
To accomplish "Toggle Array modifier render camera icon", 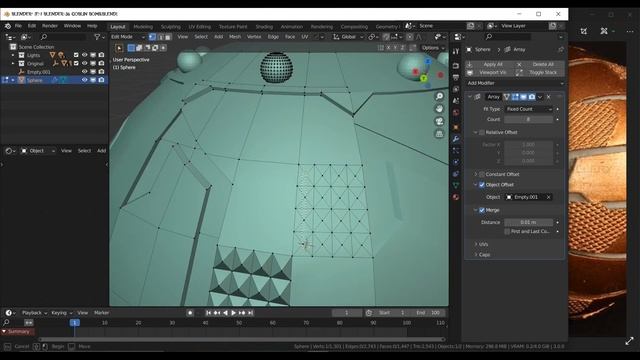I will point(531,97).
